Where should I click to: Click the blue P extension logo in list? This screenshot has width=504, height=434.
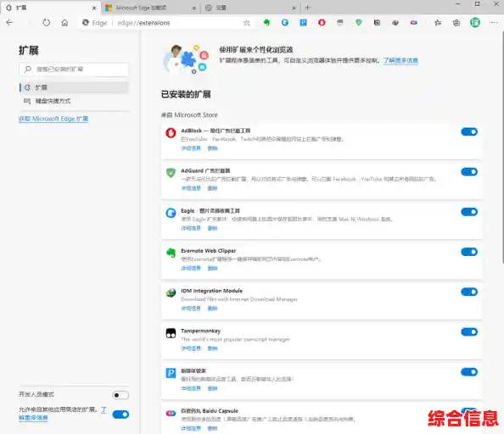point(171,373)
